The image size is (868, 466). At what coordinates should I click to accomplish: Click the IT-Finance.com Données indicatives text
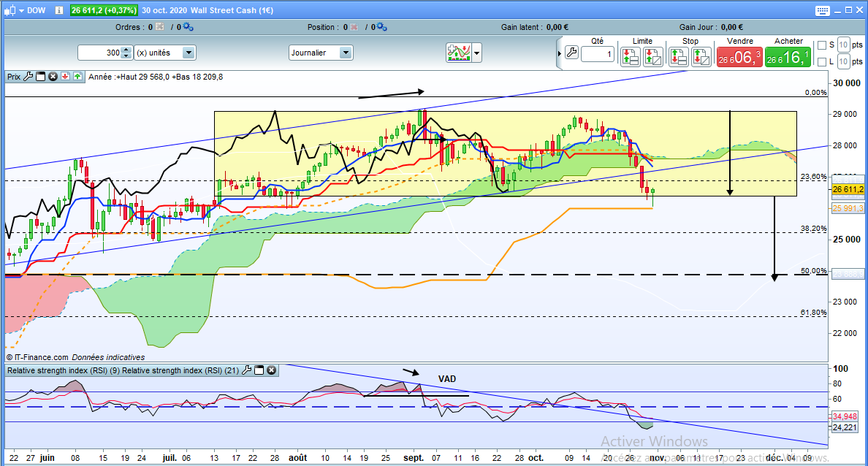tap(76, 357)
